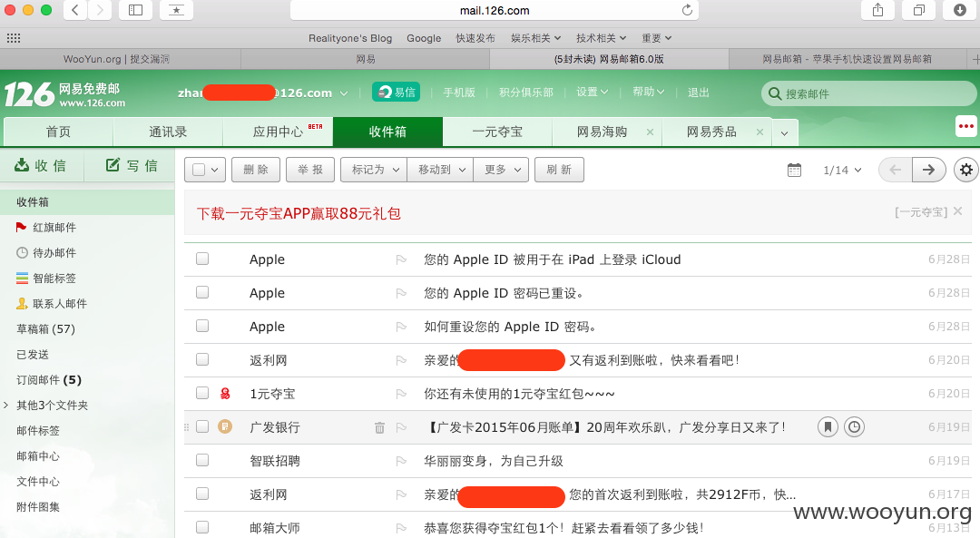Open the Safari share button
Screen dimensions: 980x538
(x=878, y=10)
